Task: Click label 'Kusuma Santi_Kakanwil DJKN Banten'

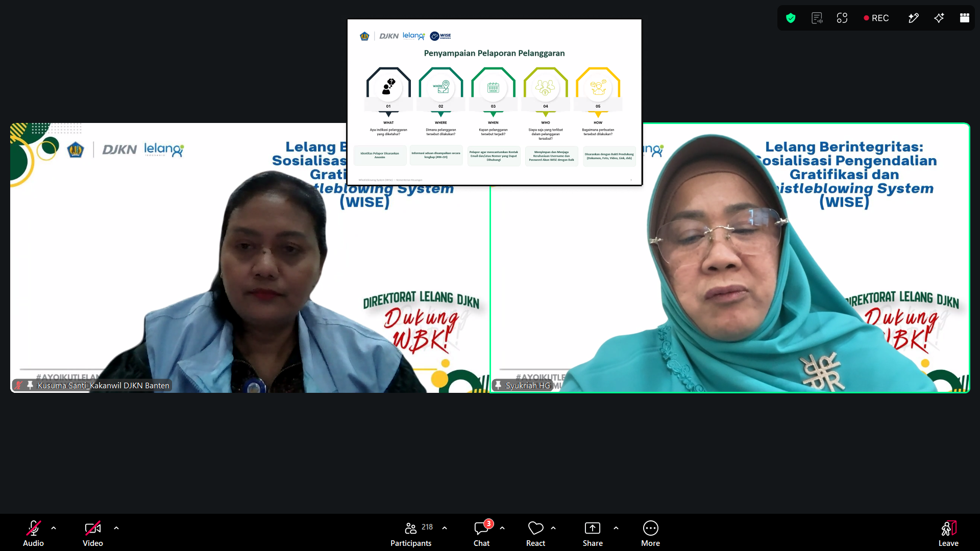Action: [104, 386]
